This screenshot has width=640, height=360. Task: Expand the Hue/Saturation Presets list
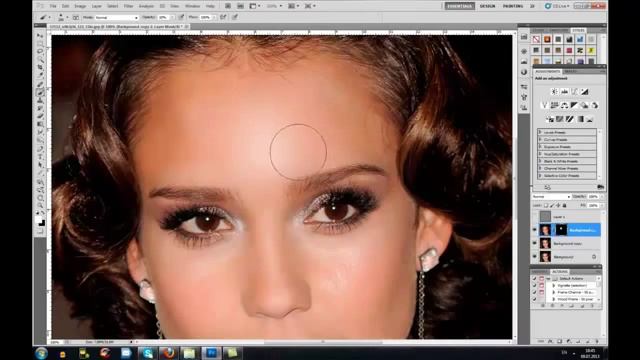pos(540,154)
